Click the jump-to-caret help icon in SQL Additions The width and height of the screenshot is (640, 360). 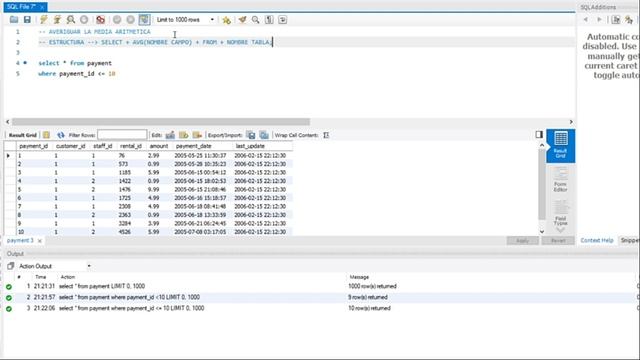(x=616, y=20)
